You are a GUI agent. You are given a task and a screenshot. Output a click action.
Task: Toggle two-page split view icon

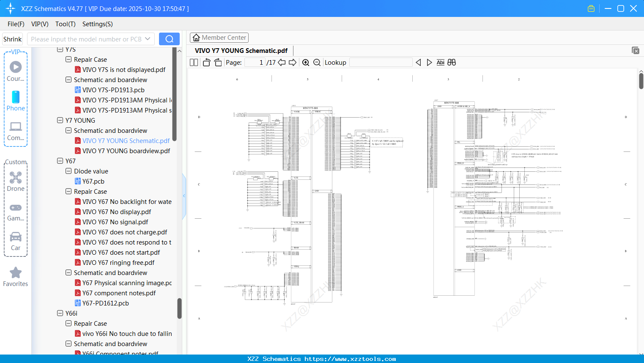pos(194,63)
